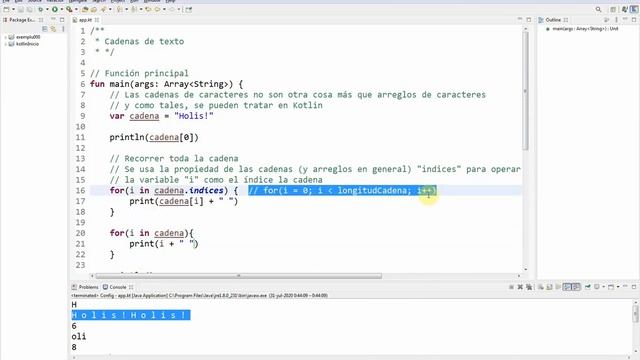The height and width of the screenshot is (360, 640).
Task: Open the External Tools dropdown arrow
Action: coord(76,9)
